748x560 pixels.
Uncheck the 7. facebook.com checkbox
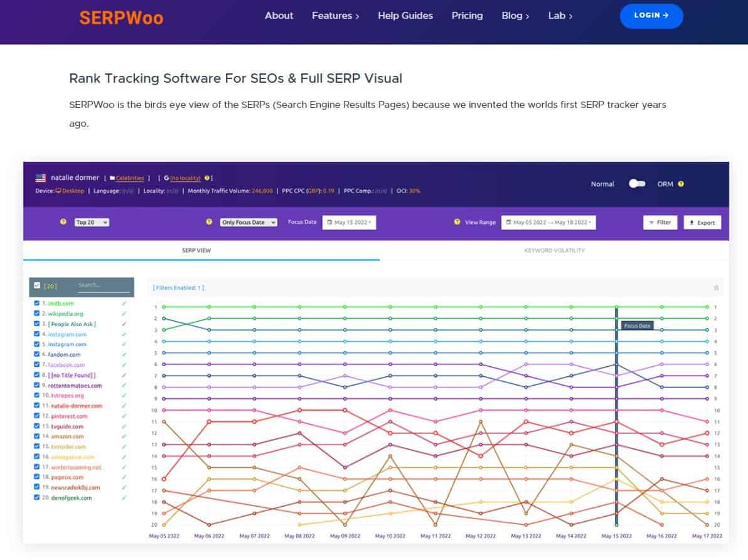tap(37, 364)
